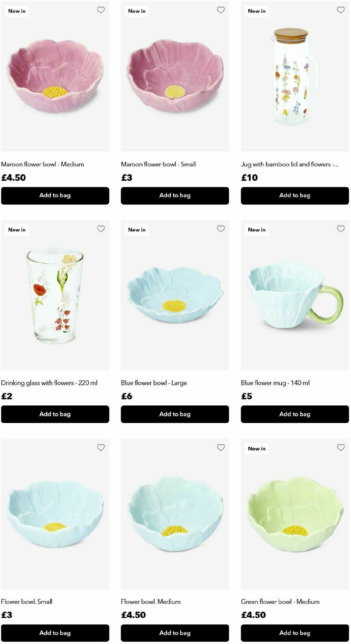Add Blue flower mug to bag
The image size is (351, 644).
[x=295, y=414]
